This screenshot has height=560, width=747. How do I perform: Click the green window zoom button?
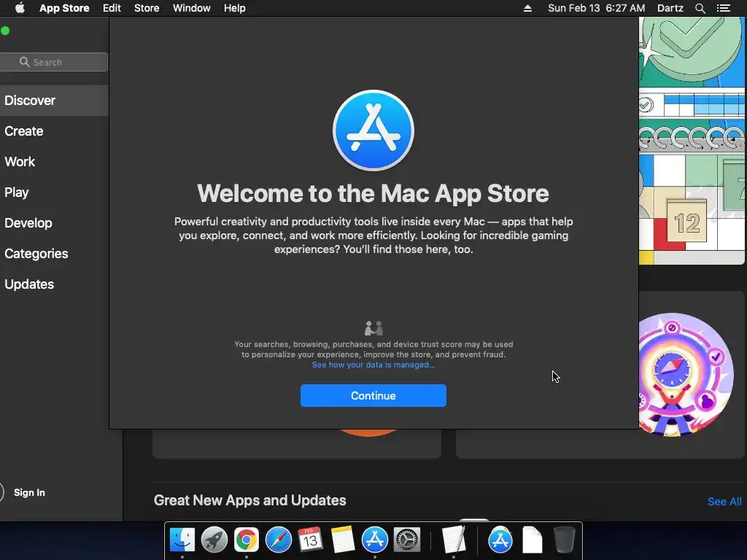(x=5, y=31)
